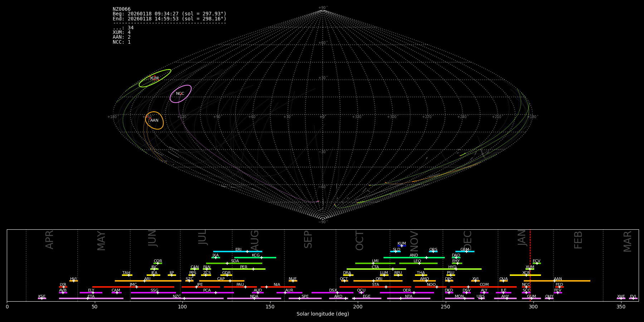Click the EVI shower bar in timeline
The width and height of the screenshot is (644, 322).
tap(633, 298)
